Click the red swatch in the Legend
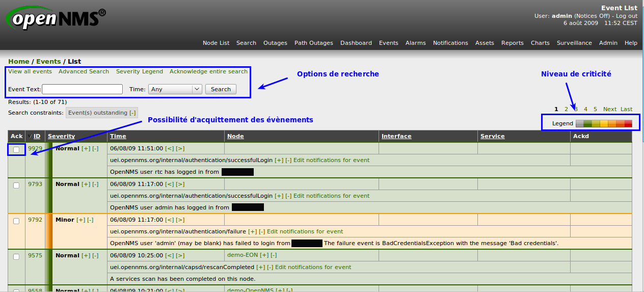644x292 pixels. pos(628,123)
